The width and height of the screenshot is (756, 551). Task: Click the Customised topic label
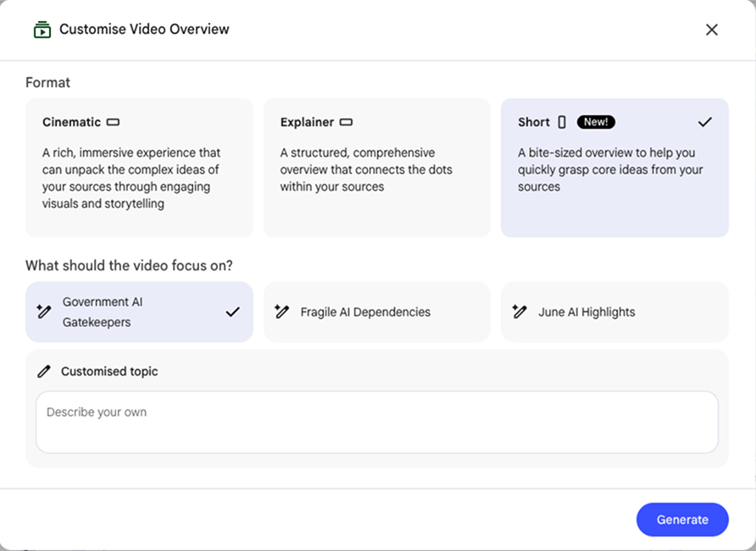109,371
